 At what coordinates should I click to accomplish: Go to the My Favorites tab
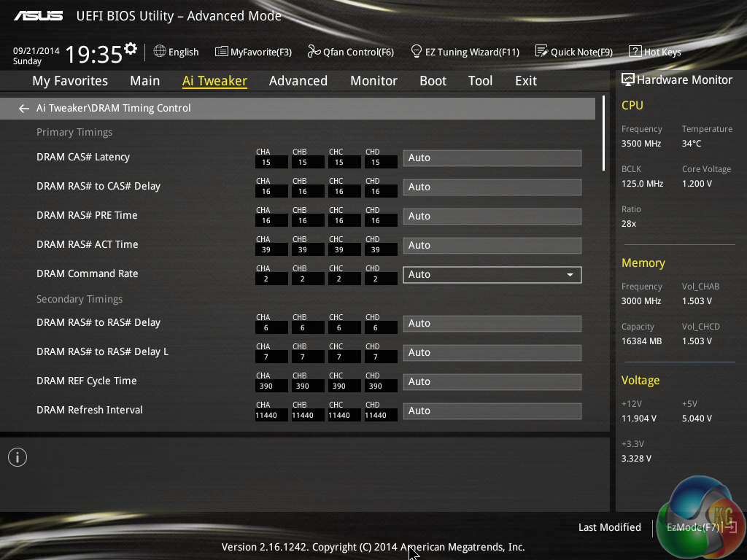point(70,81)
